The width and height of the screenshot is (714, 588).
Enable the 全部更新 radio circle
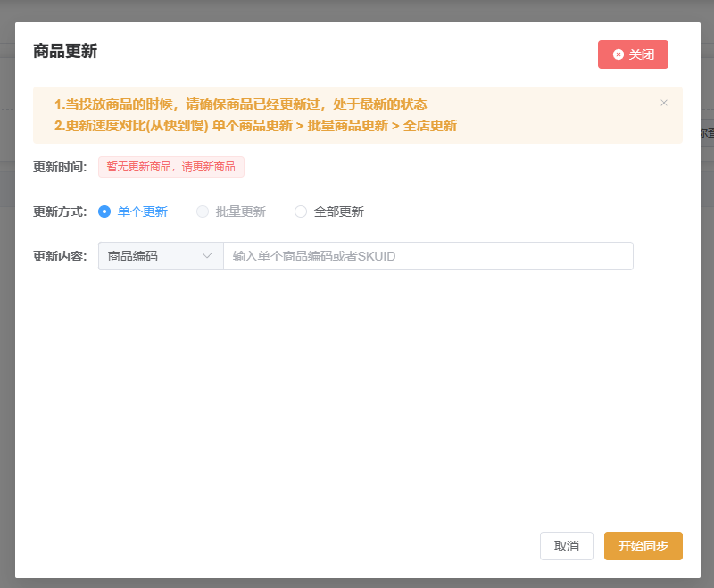click(301, 211)
